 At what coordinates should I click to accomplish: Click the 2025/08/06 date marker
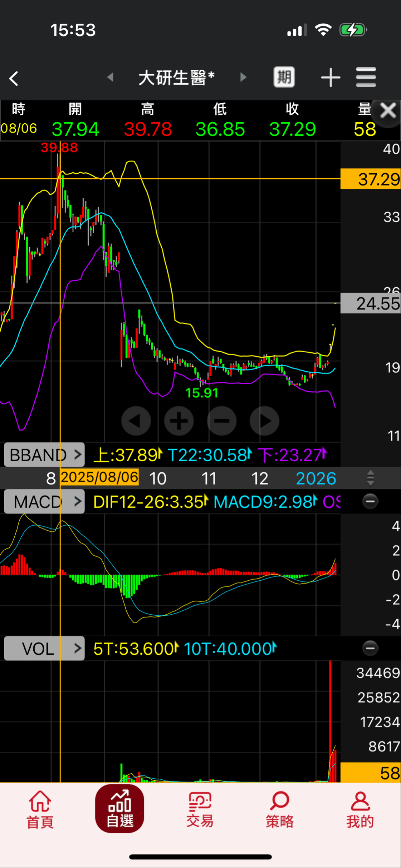(x=99, y=477)
